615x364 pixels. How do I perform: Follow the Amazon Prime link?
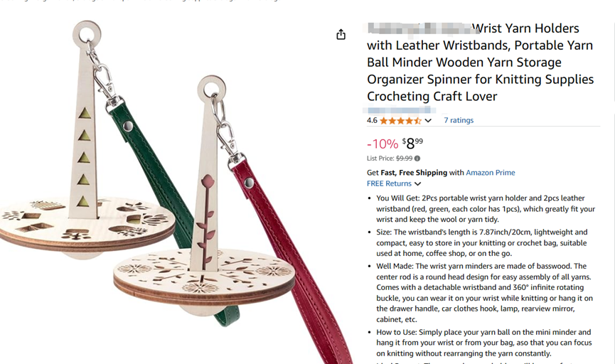[x=491, y=173]
